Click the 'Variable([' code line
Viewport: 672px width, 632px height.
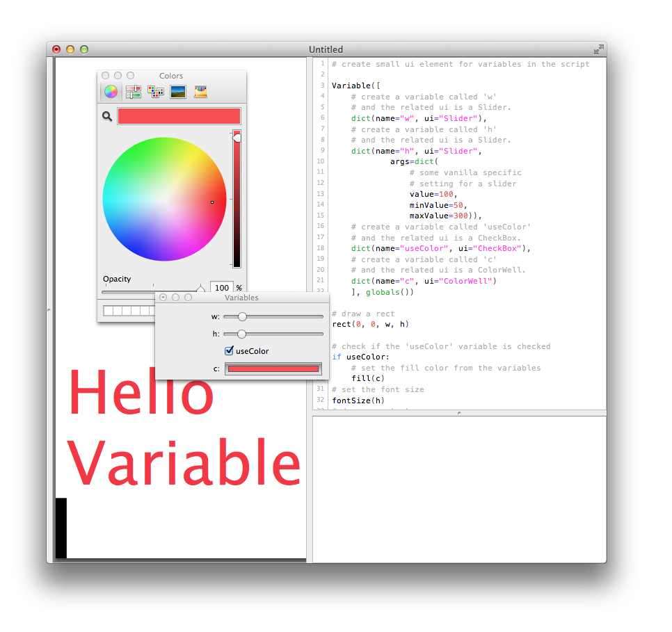pos(355,86)
